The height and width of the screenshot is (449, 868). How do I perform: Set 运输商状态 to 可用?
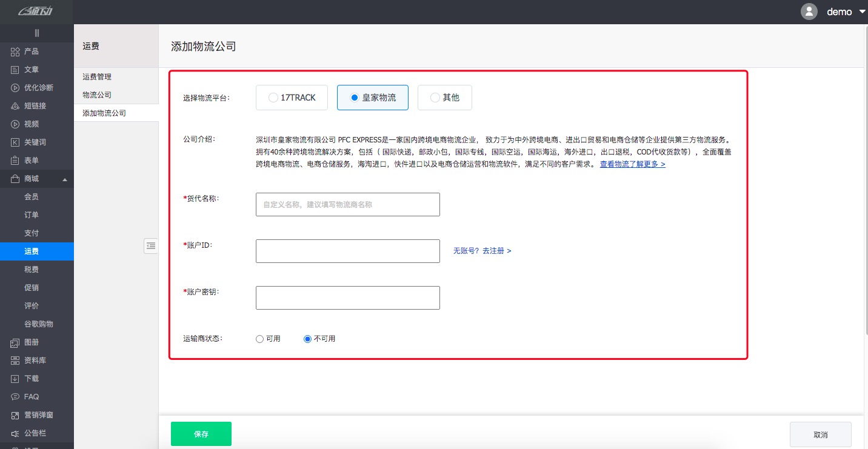(259, 339)
